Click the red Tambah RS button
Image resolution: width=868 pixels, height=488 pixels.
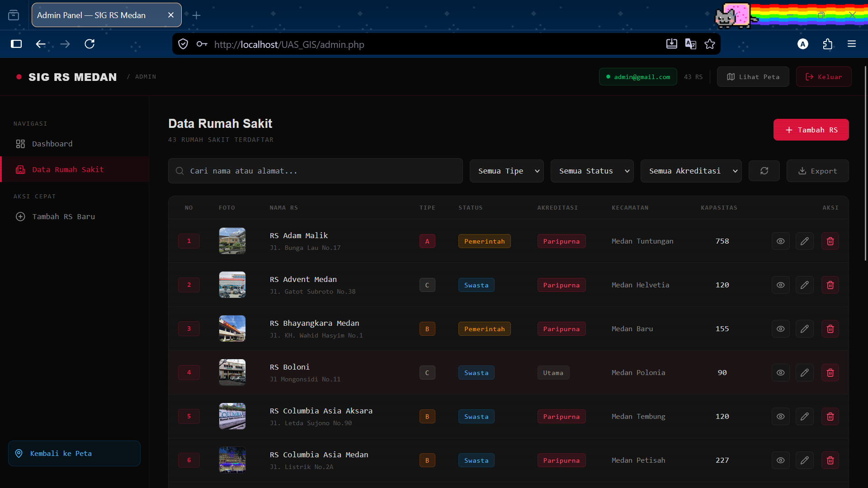(811, 130)
